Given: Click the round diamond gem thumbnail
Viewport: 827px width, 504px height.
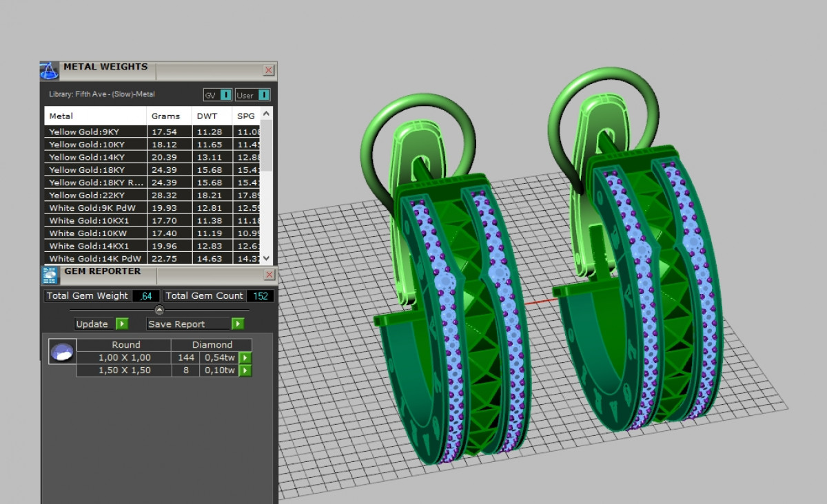Looking at the screenshot, I should (62, 352).
